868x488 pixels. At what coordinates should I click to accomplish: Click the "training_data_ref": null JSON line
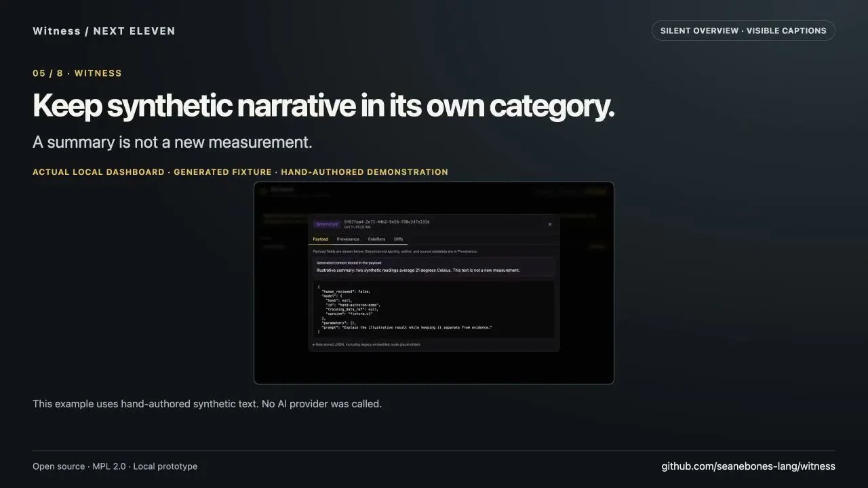[x=351, y=309]
